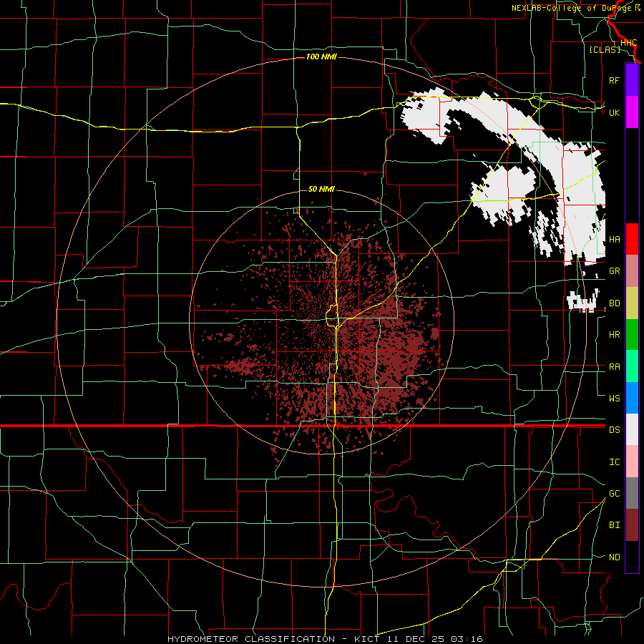Image resolution: width=644 pixels, height=644 pixels.
Task: Click the UK legend label
Action: (614, 112)
